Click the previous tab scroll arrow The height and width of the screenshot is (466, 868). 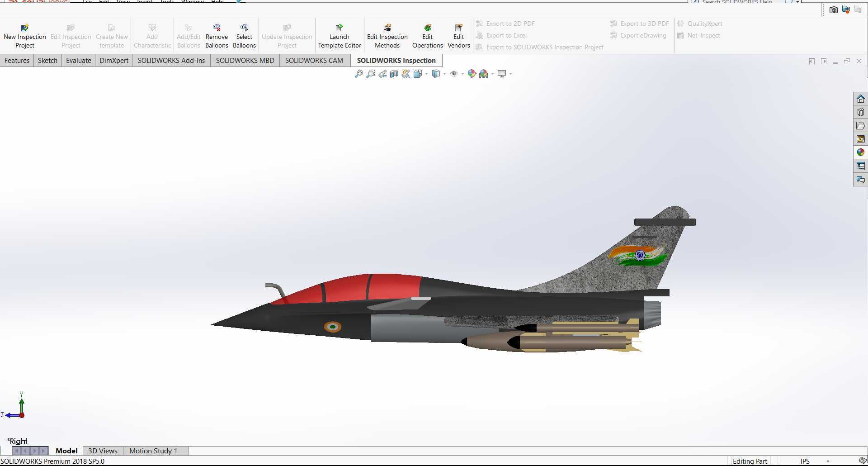[26, 451]
